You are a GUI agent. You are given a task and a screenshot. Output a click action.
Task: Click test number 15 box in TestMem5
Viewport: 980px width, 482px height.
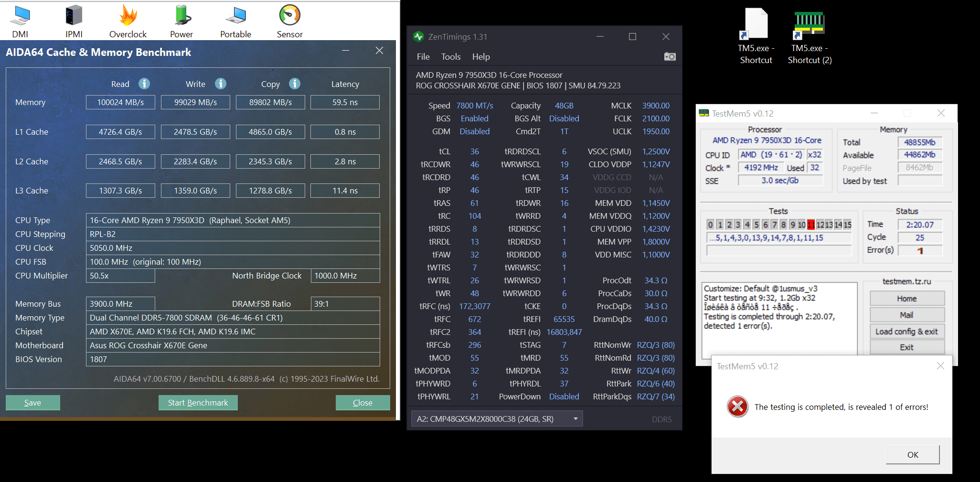coord(847,225)
